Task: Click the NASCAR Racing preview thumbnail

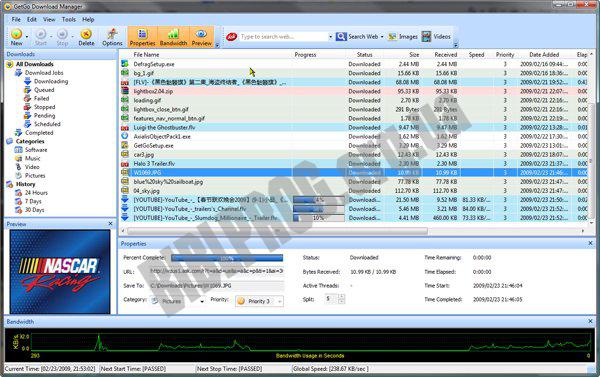Action: (x=60, y=271)
